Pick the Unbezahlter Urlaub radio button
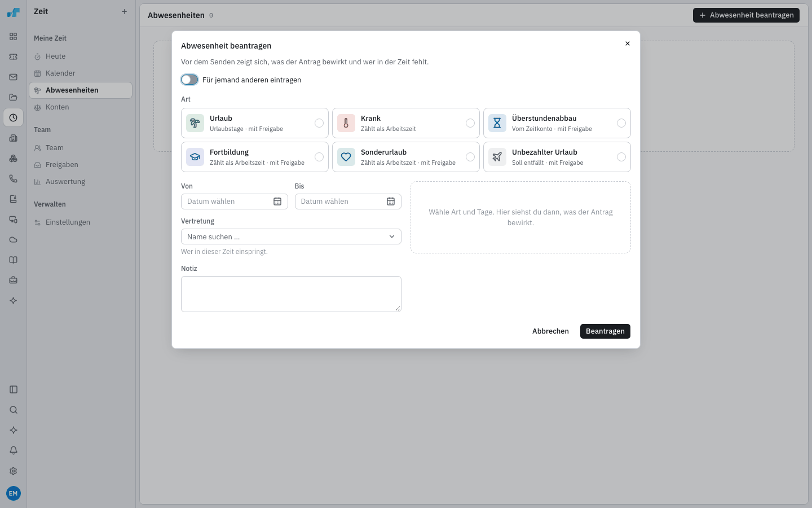812x508 pixels. click(x=621, y=157)
